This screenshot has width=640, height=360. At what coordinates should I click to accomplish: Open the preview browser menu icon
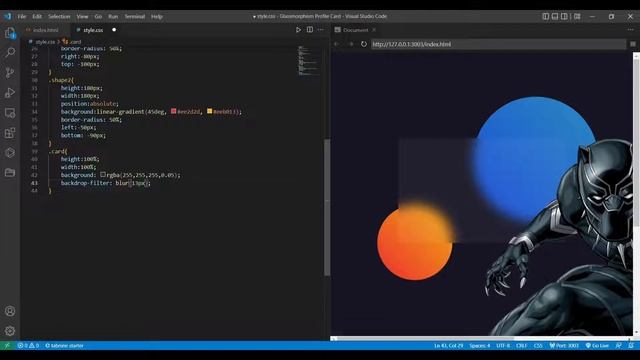point(633,44)
